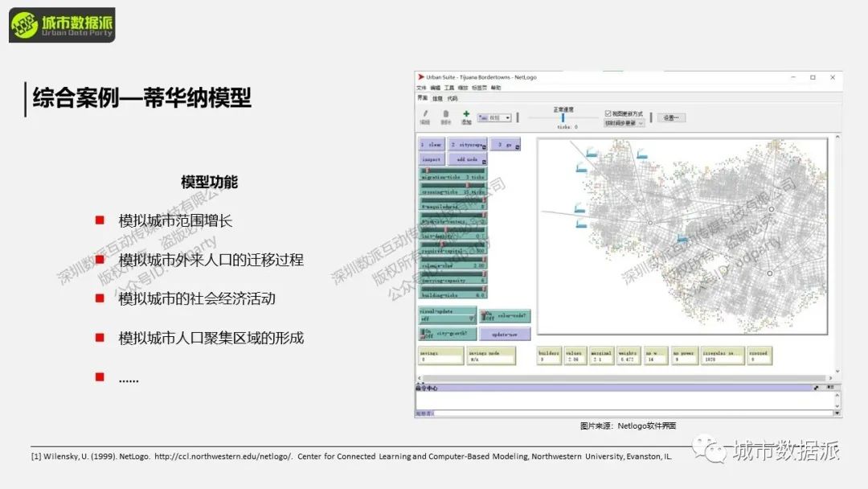Open the 设置... settings button
Image resolution: width=868 pixels, height=489 pixels.
(x=671, y=117)
